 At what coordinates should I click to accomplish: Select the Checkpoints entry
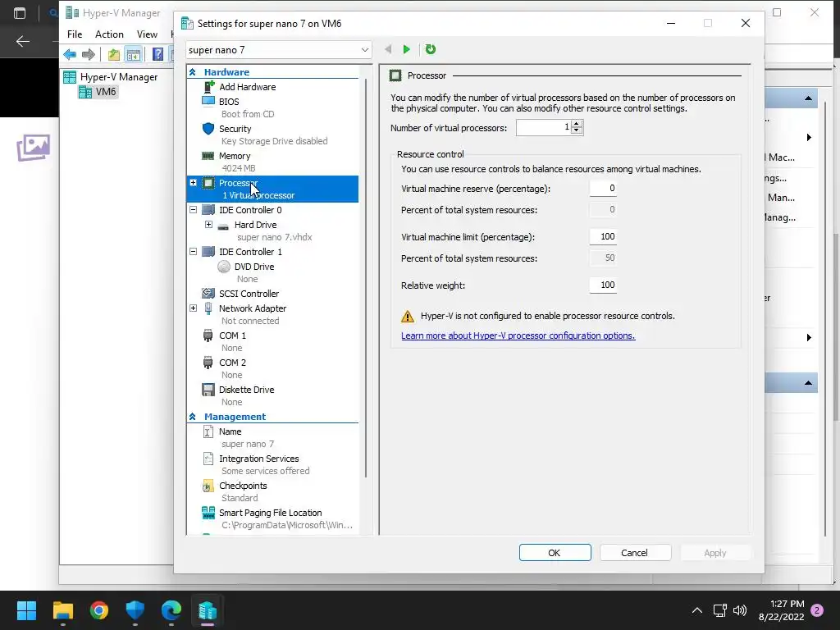tap(243, 486)
